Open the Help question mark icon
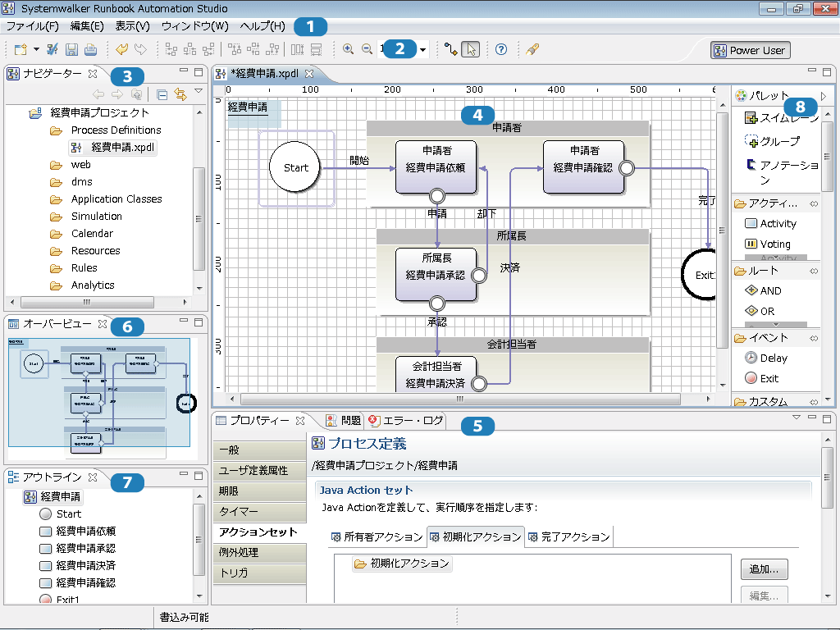Screen dimensions: 840x630 tap(501, 49)
